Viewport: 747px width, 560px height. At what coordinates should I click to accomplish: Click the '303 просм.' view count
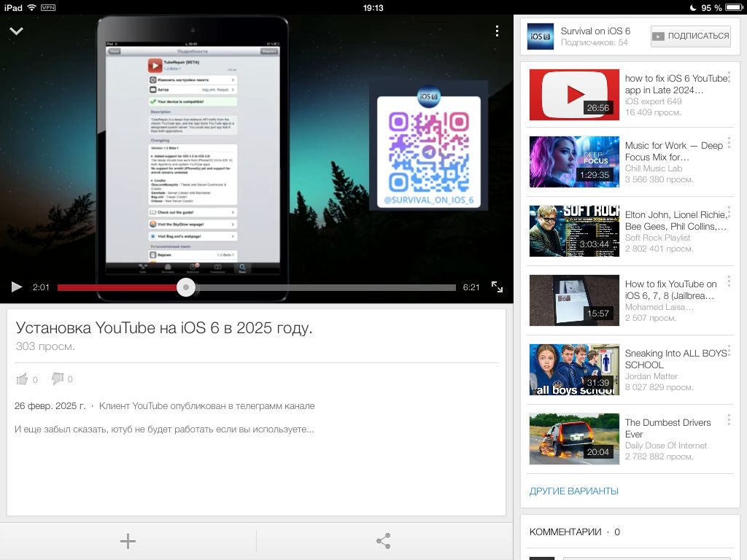click(45, 346)
